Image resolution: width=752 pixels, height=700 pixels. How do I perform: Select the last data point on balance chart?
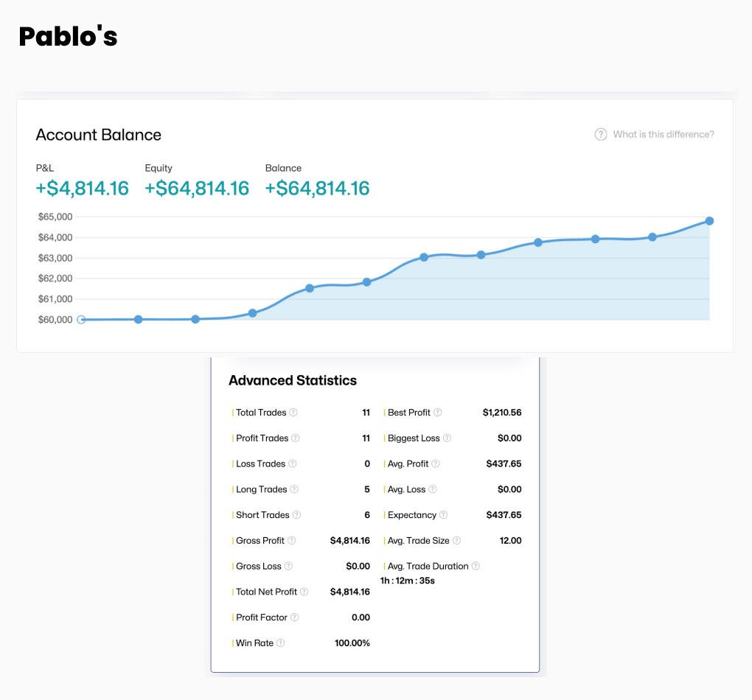click(x=709, y=221)
